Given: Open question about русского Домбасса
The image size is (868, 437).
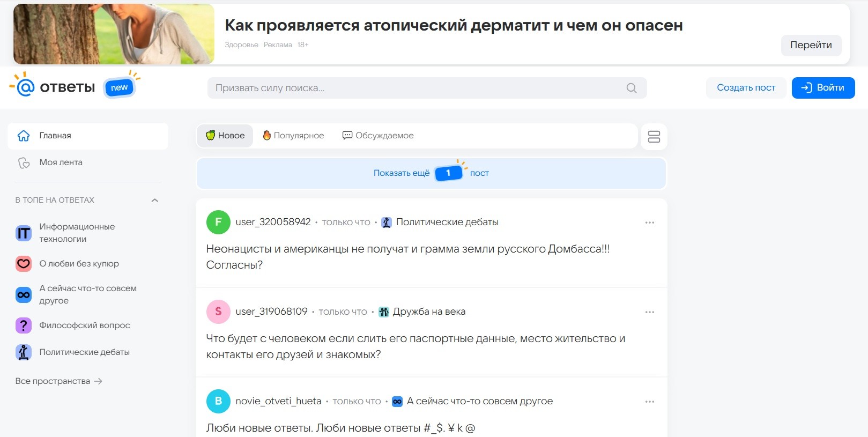Looking at the screenshot, I should 408,257.
